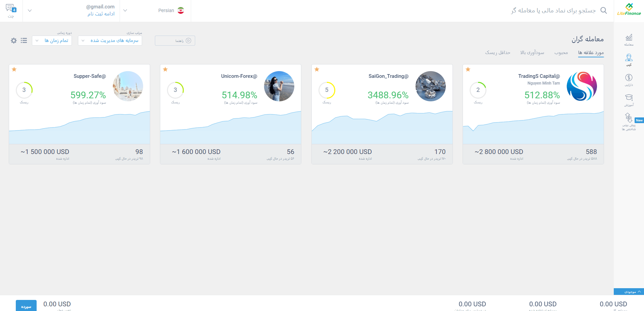This screenshot has width=644, height=311.
Task: Expand the Persian language selector
Action: (156, 10)
